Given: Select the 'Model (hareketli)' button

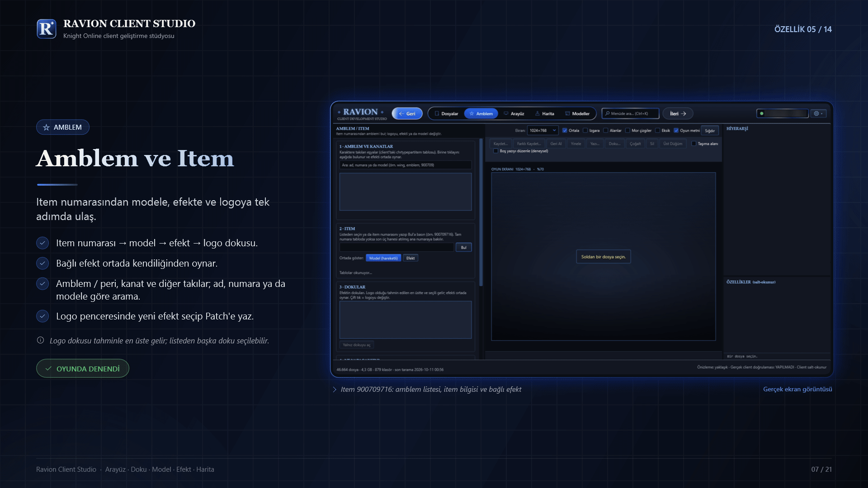Looking at the screenshot, I should pyautogui.click(x=383, y=258).
